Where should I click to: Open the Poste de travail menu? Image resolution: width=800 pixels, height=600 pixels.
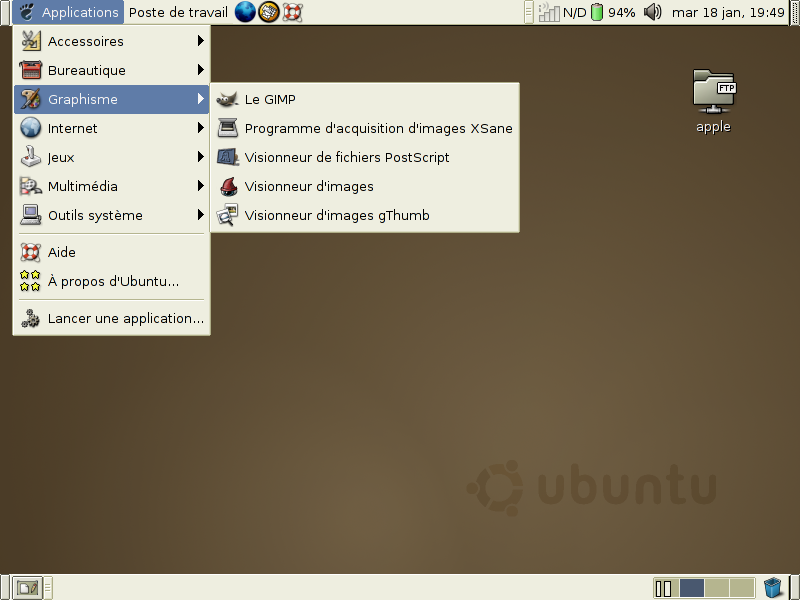(x=178, y=12)
